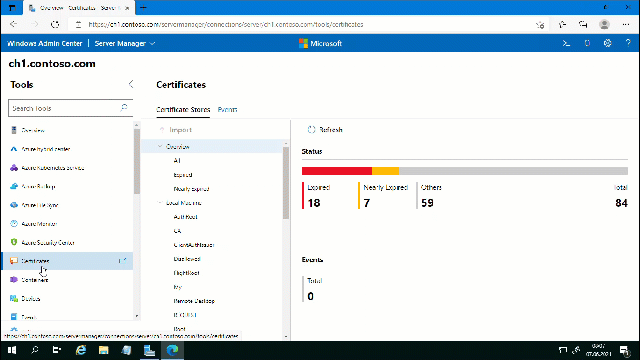Open the help question mark icon
This screenshot has height=360, width=640.
pos(628,43)
